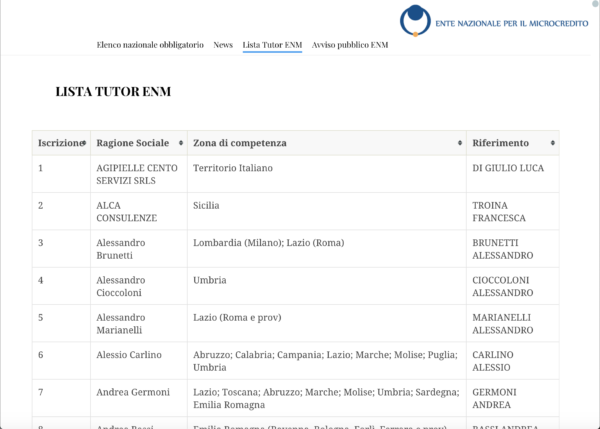The width and height of the screenshot is (600, 429).
Task: Click the LISTA TUTOR ENM heading
Action: [x=113, y=91]
